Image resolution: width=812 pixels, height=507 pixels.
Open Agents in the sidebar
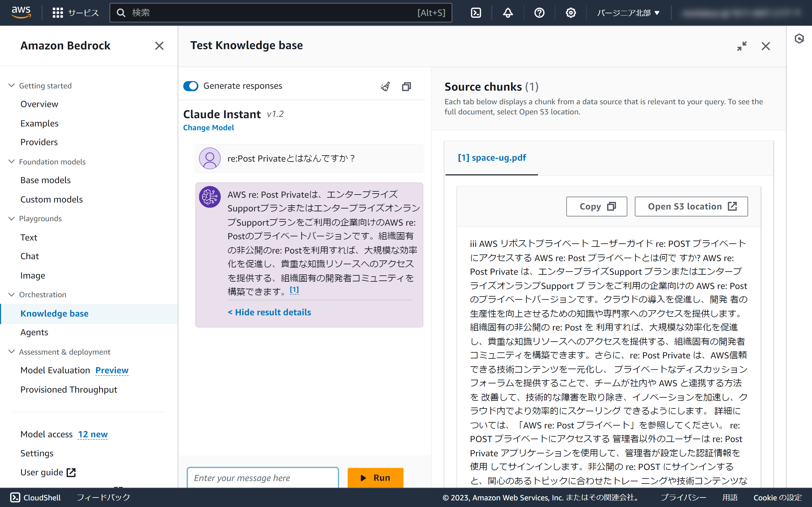(34, 332)
